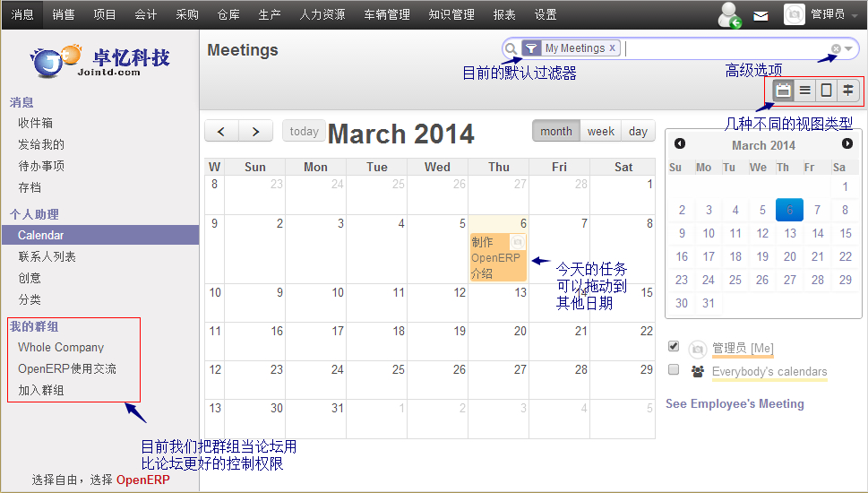Toggle the week view button
868x493 pixels.
pos(600,131)
